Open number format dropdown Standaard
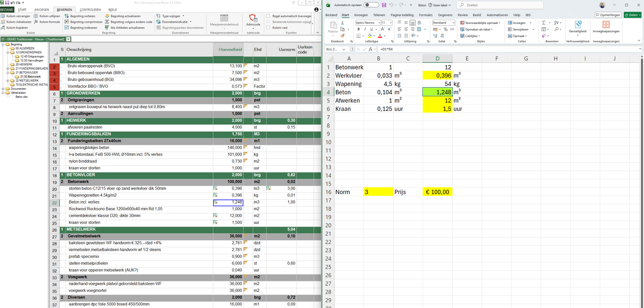Image resolution: width=644 pixels, height=308 pixels. click(x=453, y=23)
